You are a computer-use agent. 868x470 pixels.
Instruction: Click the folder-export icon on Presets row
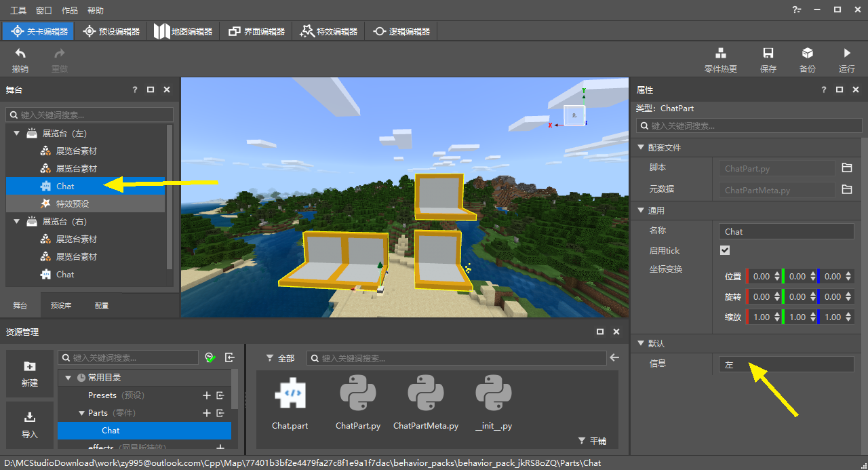coord(220,395)
